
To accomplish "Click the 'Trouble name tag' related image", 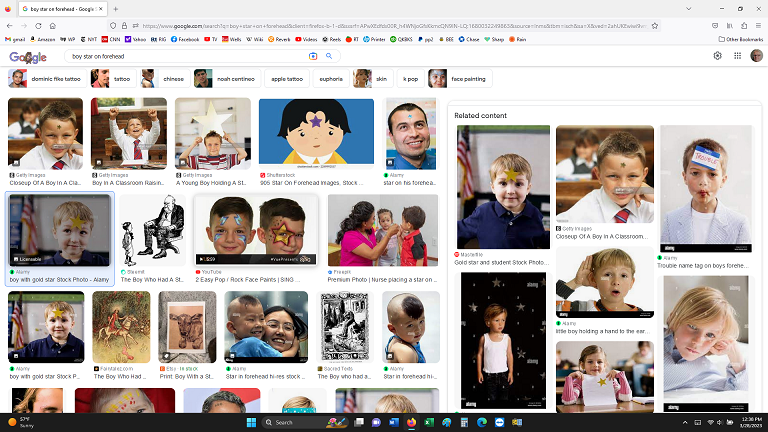I will [x=704, y=188].
